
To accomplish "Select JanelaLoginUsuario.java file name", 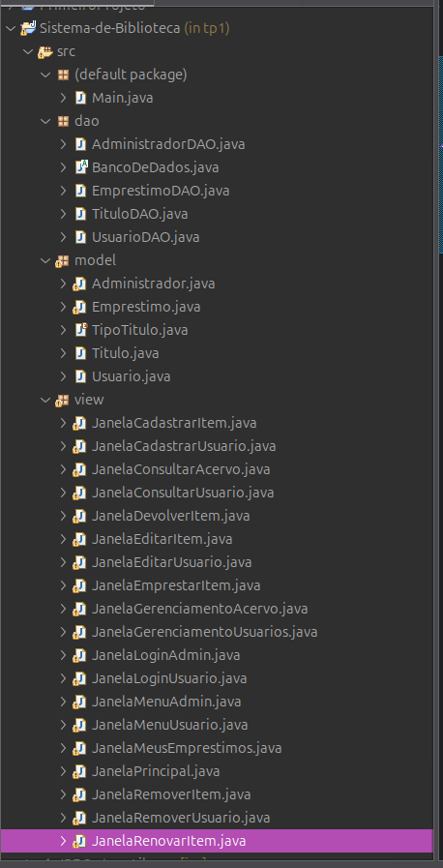I will [x=170, y=678].
